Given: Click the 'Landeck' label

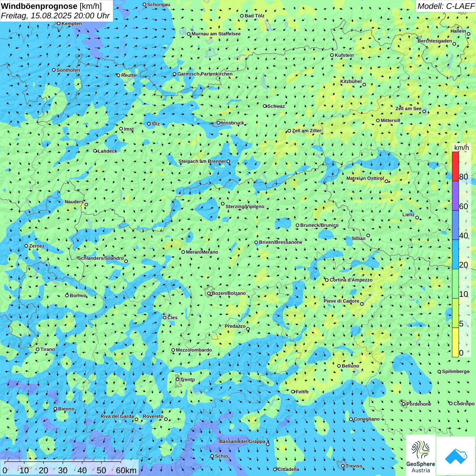Looking at the screenshot, I should tap(107, 151).
